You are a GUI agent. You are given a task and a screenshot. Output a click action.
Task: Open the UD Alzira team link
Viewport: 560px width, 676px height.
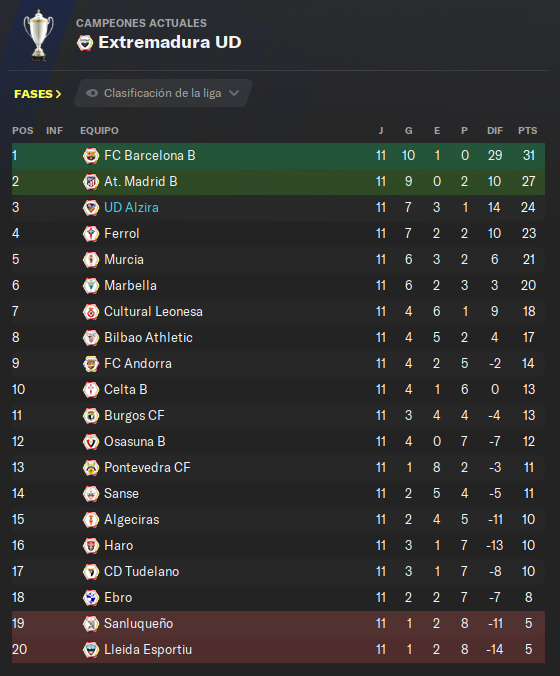[131, 207]
